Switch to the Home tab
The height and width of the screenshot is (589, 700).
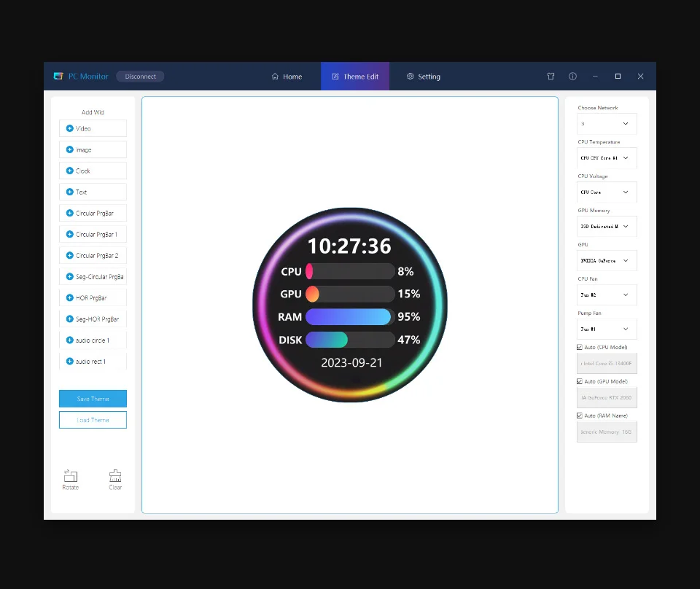(x=287, y=77)
